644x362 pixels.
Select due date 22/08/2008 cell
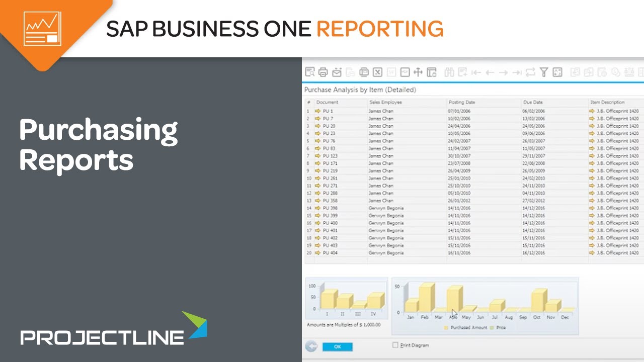(555, 163)
